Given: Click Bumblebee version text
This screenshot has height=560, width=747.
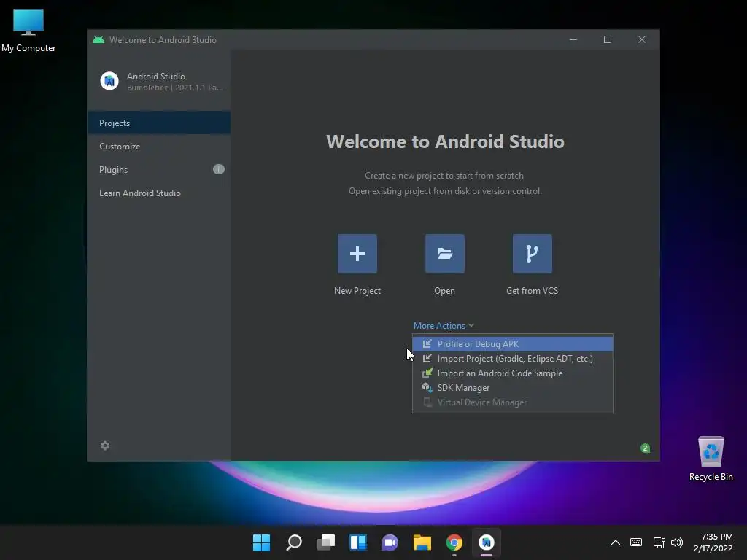Looking at the screenshot, I should click(175, 87).
